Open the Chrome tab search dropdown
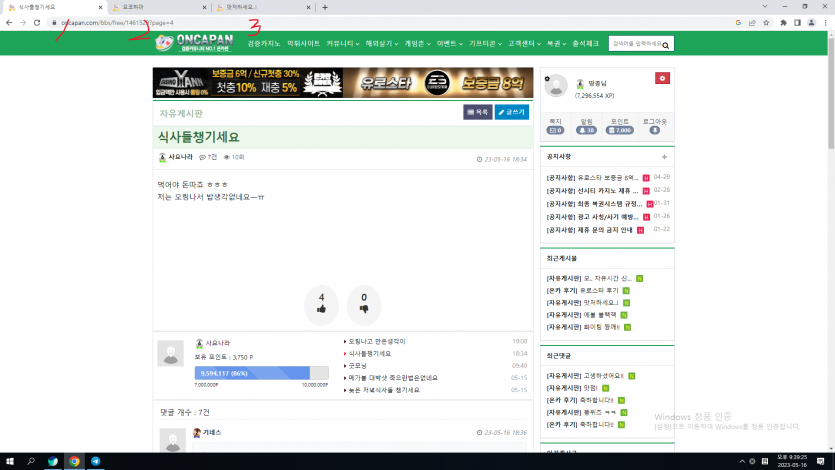Screen dimensions: 835x470 (765, 7)
